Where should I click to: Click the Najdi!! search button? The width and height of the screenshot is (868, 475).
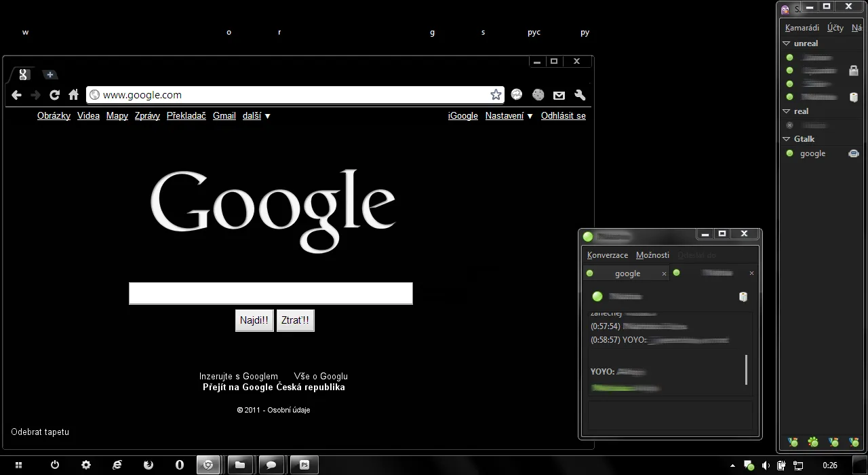click(x=254, y=320)
